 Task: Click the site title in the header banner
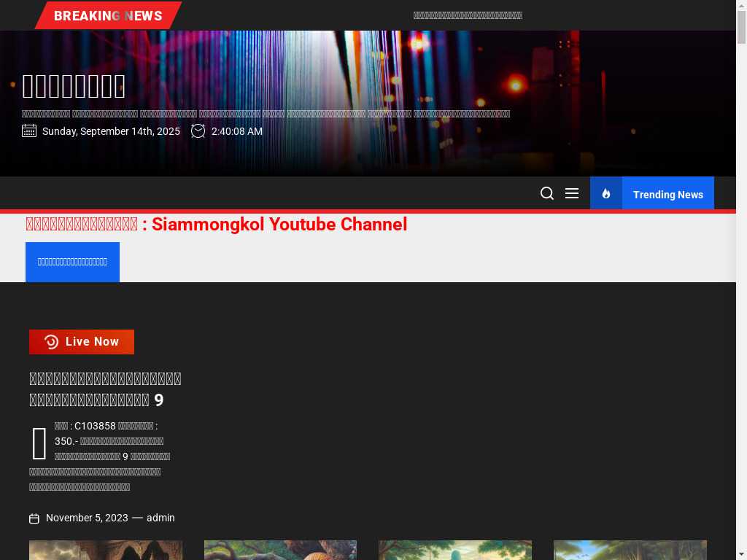[x=74, y=87]
